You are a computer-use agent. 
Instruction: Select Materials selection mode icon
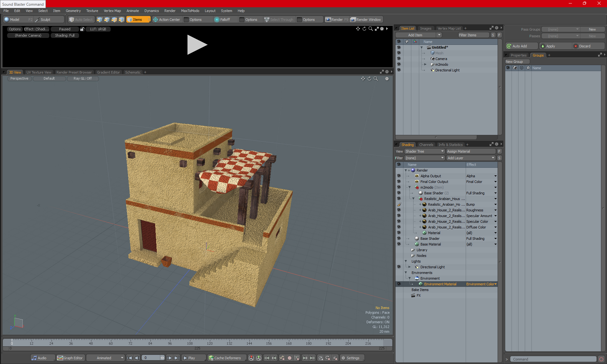click(x=121, y=20)
